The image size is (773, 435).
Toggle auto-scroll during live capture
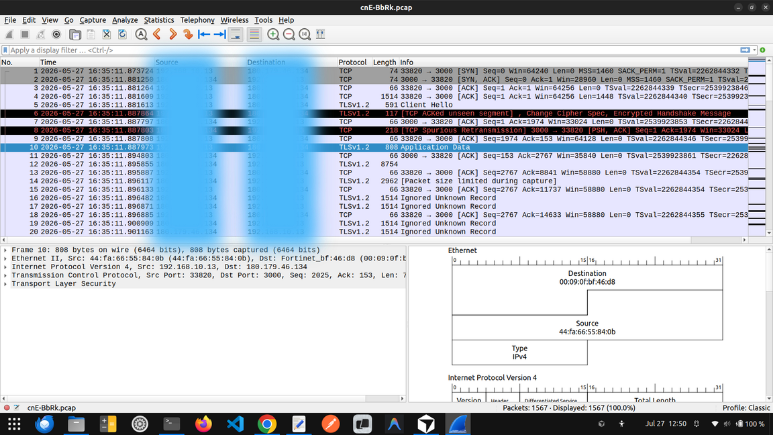tap(236, 34)
